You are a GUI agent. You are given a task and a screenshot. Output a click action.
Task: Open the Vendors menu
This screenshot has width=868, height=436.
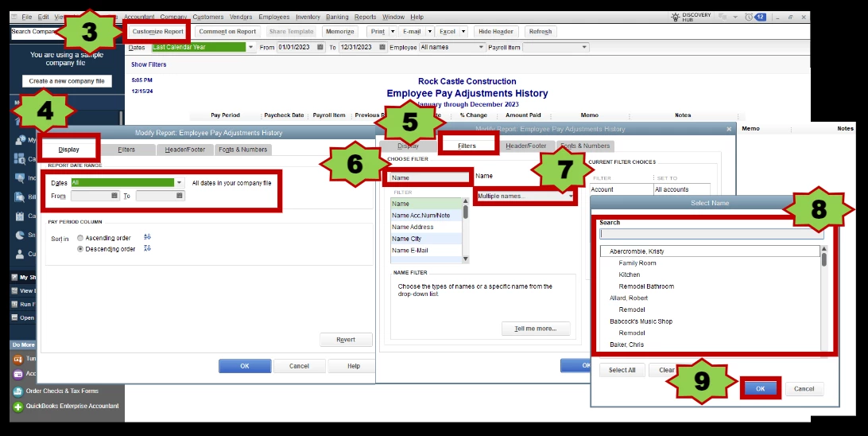[x=240, y=18]
